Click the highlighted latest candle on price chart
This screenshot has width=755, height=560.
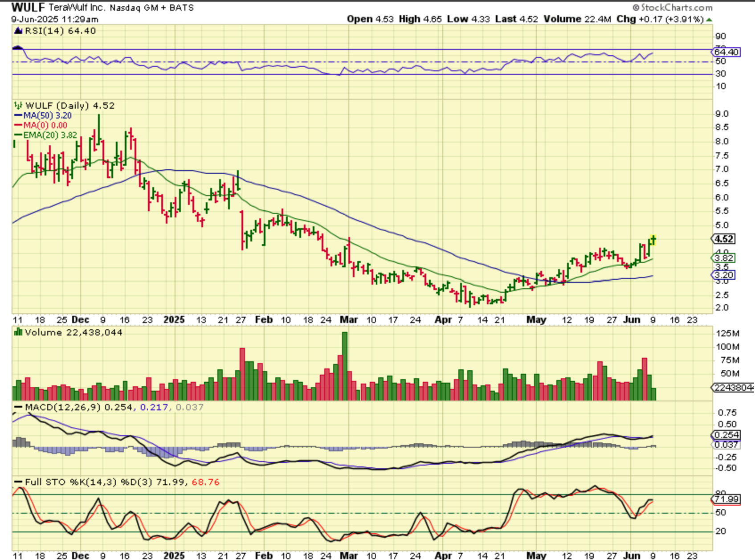coord(653,241)
